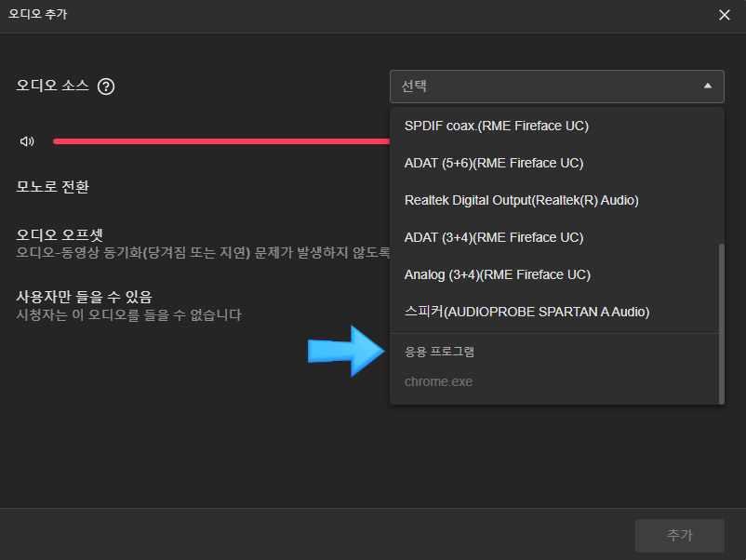746x560 pixels.
Task: Select SPDIF coax.(RME Fireface UC)
Action: [x=497, y=126]
